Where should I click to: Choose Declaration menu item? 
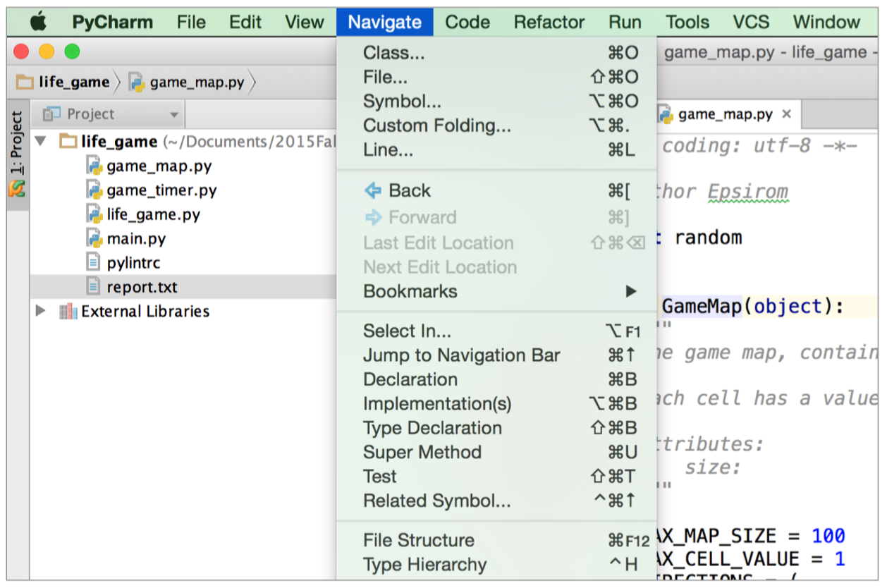pyautogui.click(x=496, y=379)
